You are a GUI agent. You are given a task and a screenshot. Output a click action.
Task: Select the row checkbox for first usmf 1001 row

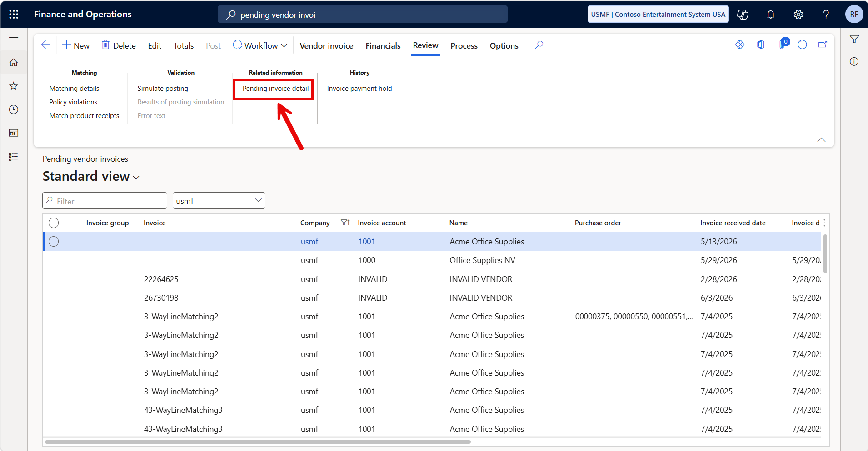[x=54, y=242]
